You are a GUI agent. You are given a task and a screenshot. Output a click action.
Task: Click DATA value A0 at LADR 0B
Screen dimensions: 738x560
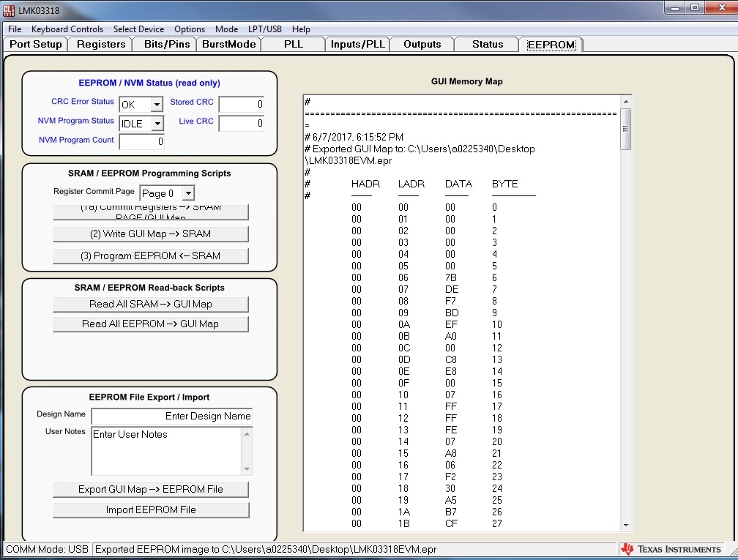pyautogui.click(x=451, y=337)
